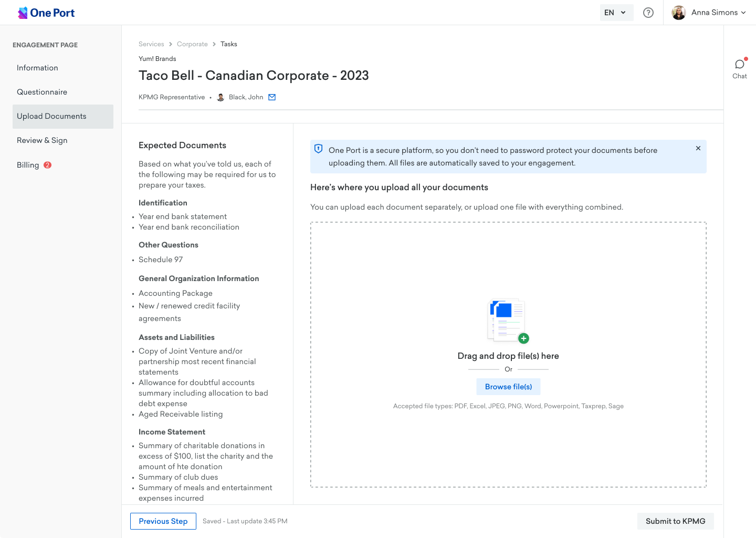Click 'Allowance for doubtful accounts' item
Screen dimensions: 756x538
[203, 393]
